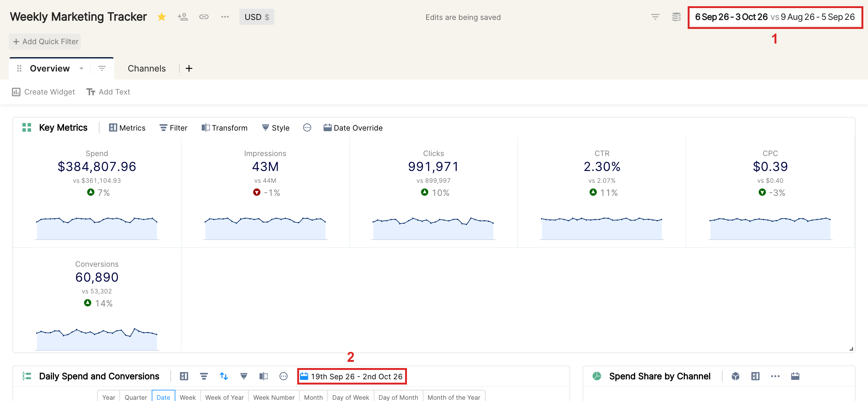Select Month date grouping
This screenshot has height=401, width=868.
pos(313,397)
